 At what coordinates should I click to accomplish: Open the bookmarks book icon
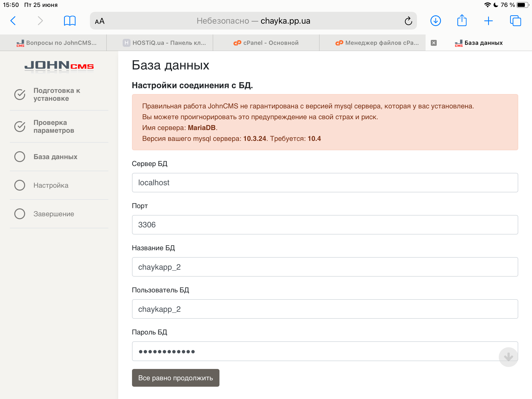click(70, 21)
